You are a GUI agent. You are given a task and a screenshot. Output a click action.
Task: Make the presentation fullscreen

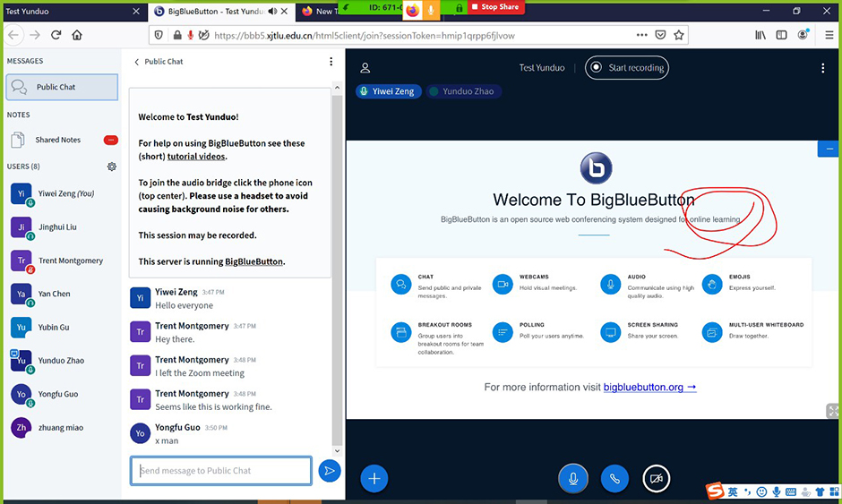tap(833, 411)
